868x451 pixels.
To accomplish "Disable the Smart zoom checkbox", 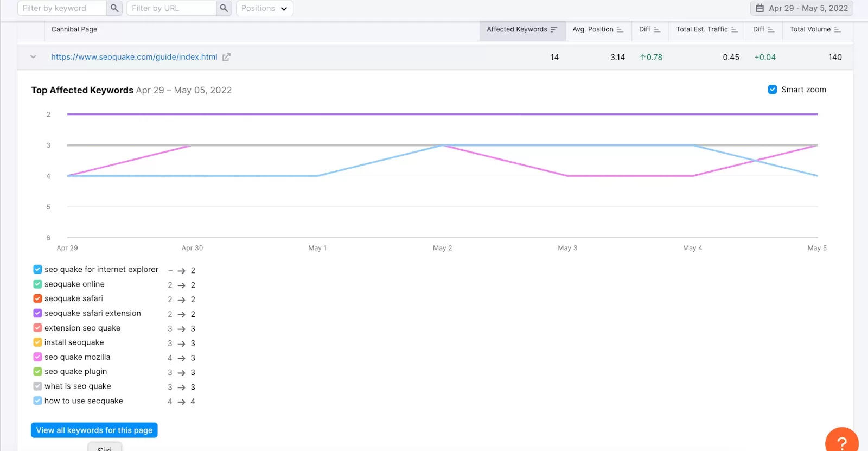I will [x=773, y=90].
